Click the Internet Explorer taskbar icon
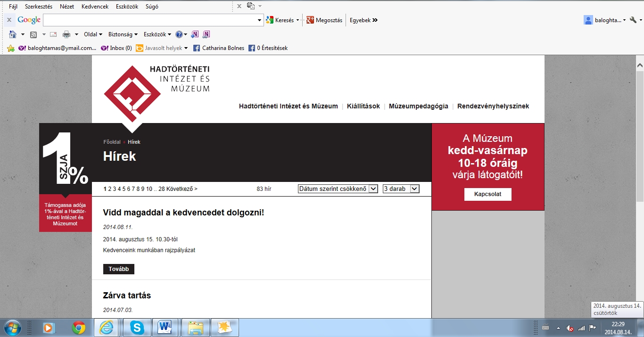Image resolution: width=644 pixels, height=337 pixels. click(107, 328)
